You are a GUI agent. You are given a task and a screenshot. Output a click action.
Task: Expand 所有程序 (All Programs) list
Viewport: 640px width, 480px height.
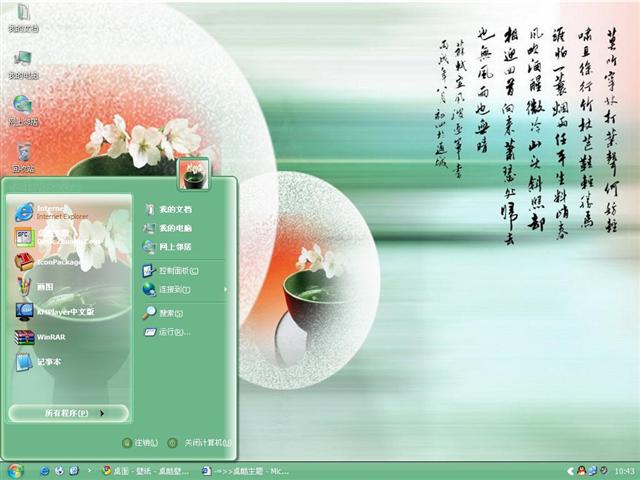pyautogui.click(x=69, y=413)
